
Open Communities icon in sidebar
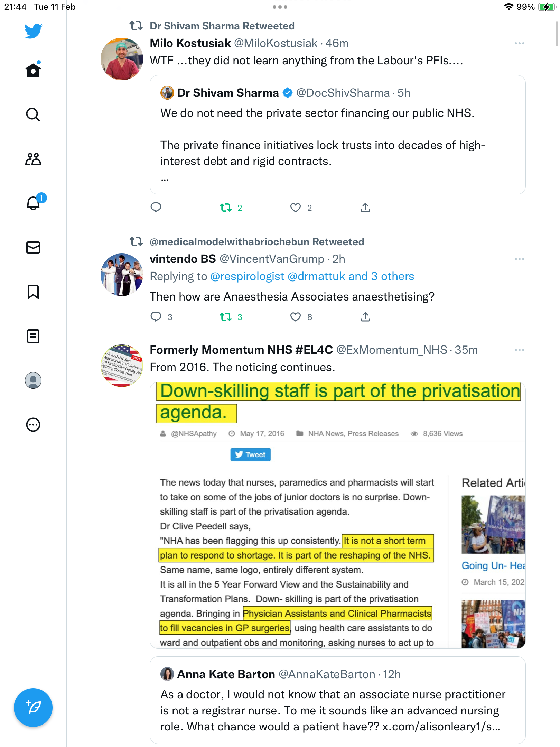33,159
